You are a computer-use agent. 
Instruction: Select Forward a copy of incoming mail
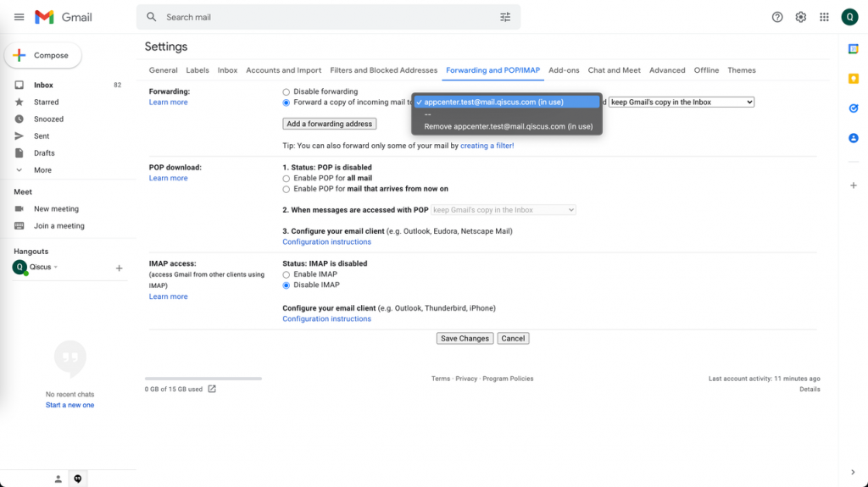point(287,102)
